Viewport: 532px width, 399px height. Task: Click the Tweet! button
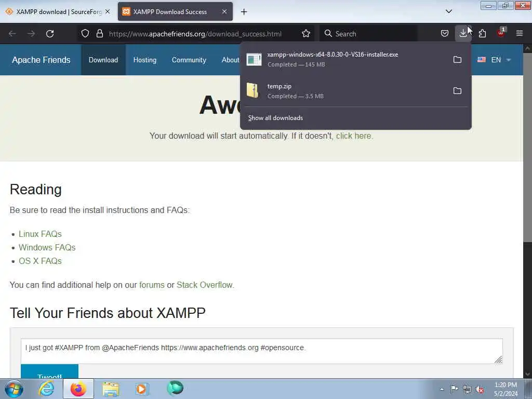click(x=49, y=371)
